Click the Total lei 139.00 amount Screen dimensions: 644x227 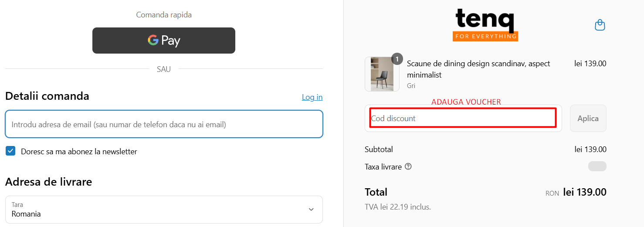[x=584, y=192]
